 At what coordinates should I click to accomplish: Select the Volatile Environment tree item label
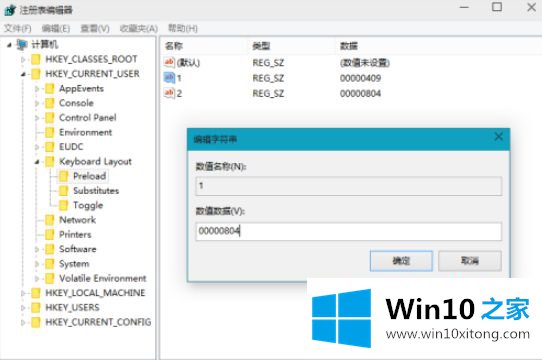tap(103, 278)
